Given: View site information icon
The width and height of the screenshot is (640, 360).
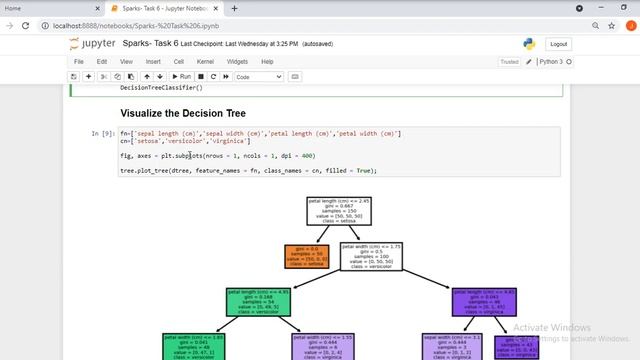Looking at the screenshot, I should [45, 26].
